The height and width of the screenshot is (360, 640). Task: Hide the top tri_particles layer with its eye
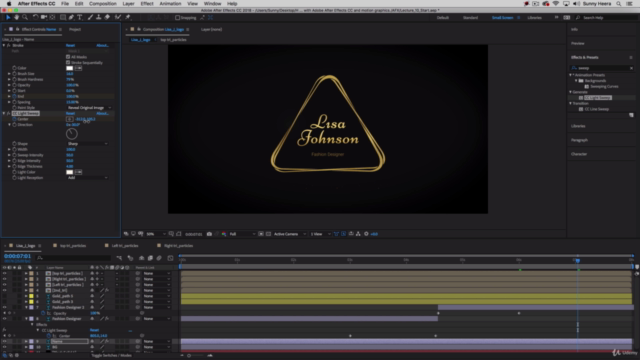coord(4,273)
